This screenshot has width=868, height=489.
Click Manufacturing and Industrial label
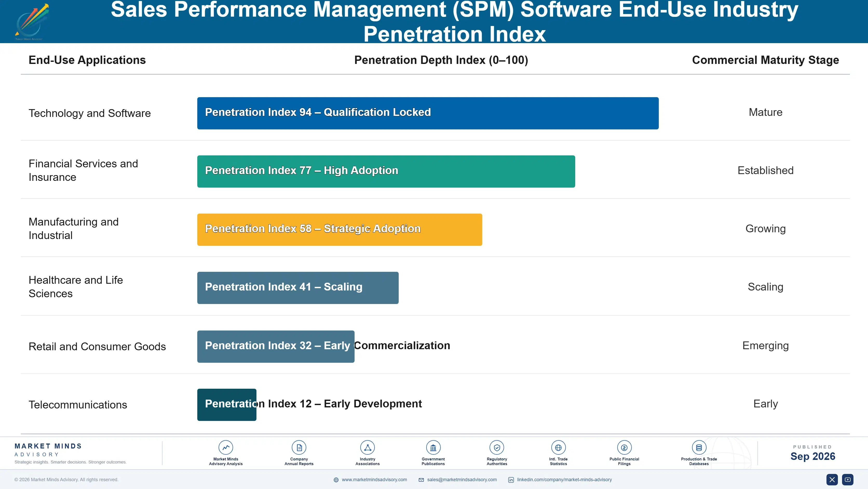73,229
